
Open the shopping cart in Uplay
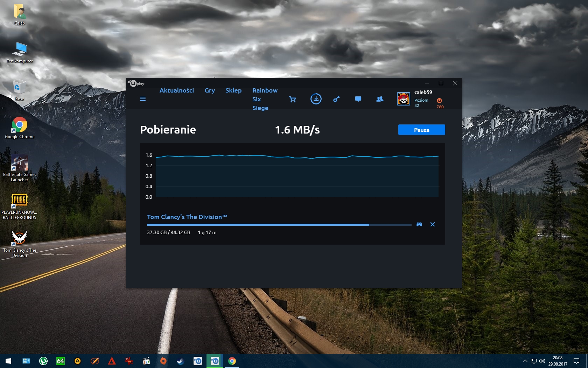click(293, 99)
